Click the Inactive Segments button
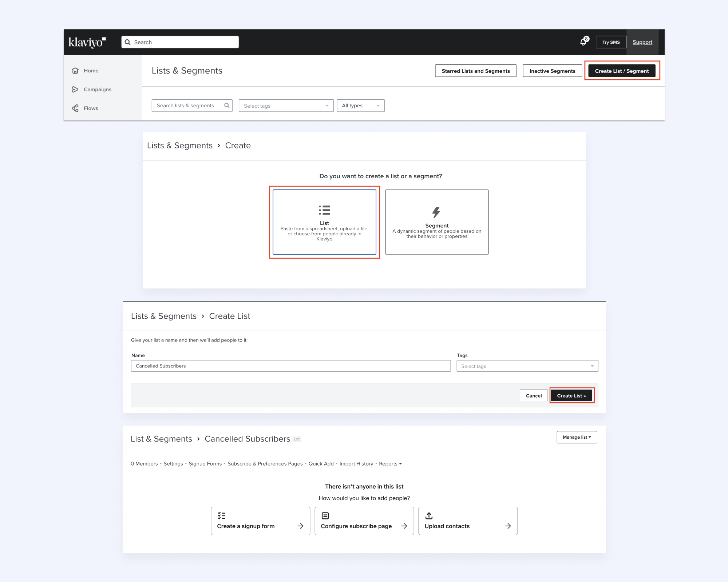 [x=552, y=71]
